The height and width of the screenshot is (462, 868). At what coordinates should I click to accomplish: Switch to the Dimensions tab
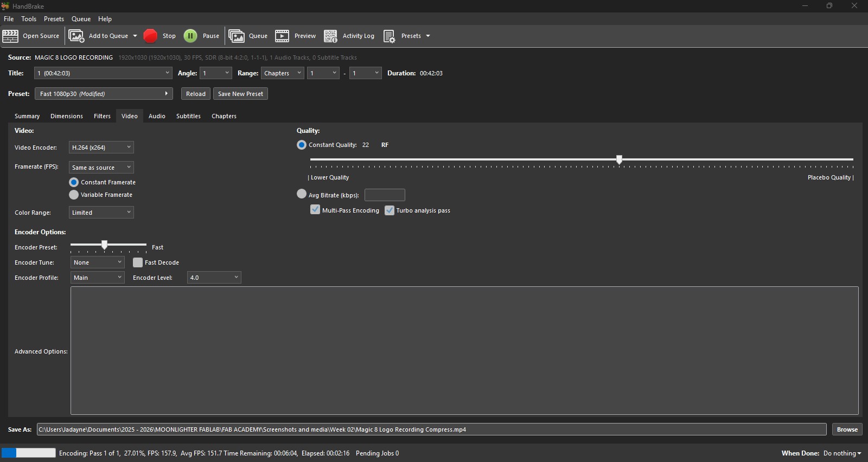tap(67, 116)
